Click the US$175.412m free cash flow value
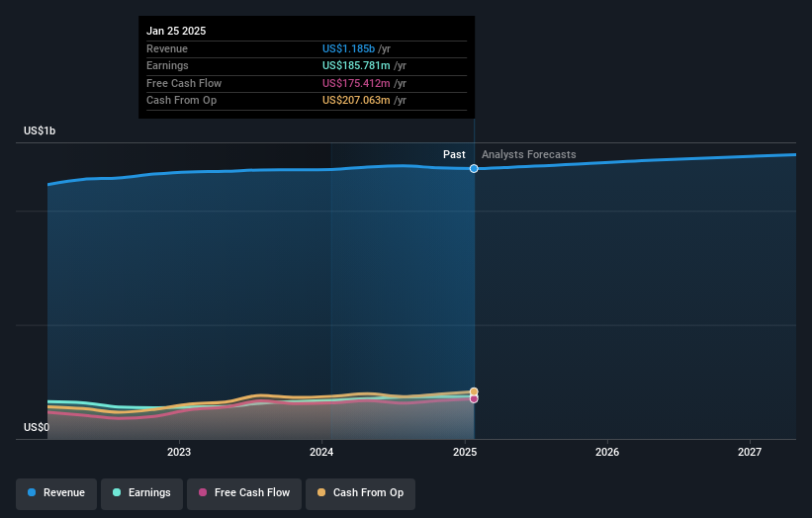This screenshot has height=518, width=812. [x=356, y=83]
